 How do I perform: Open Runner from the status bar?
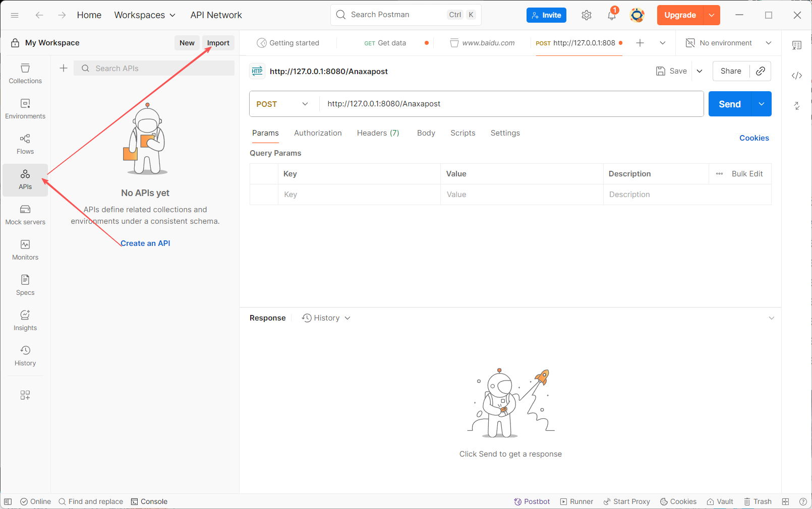coord(576,501)
